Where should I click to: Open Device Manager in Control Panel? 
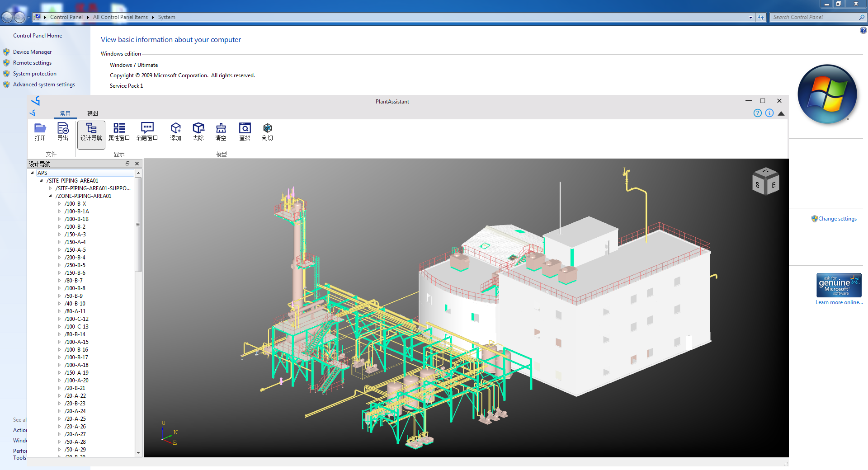(32, 52)
